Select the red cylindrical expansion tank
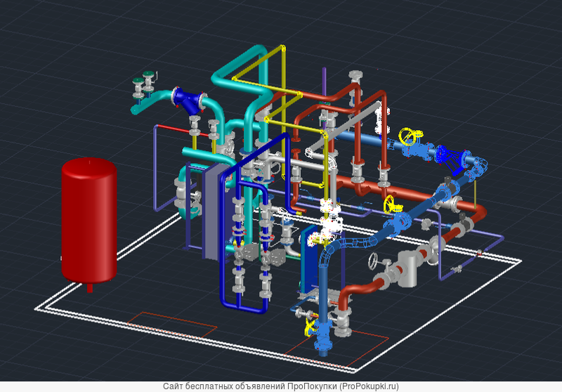Screen dimensions: 562x392 click(x=89, y=221)
